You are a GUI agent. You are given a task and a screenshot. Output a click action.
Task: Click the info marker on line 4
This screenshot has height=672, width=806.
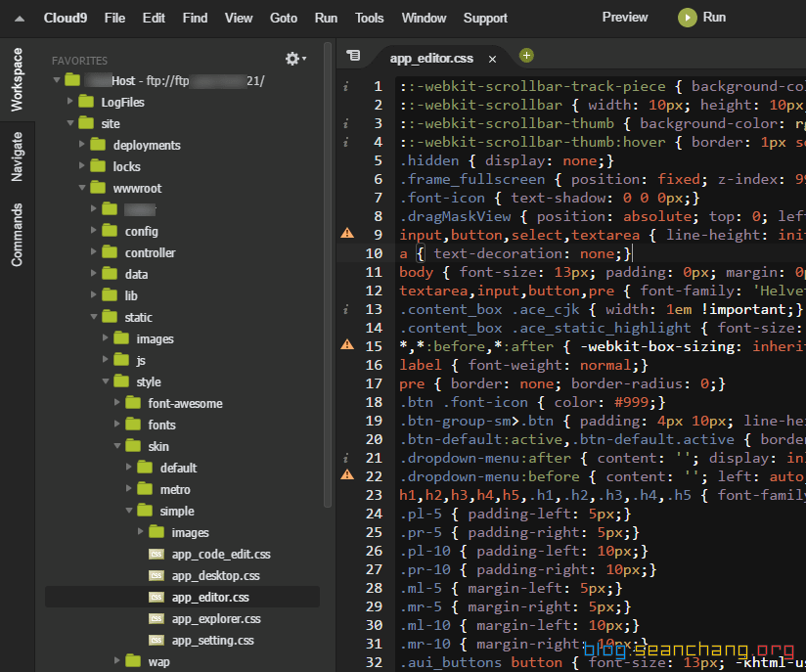tap(346, 142)
